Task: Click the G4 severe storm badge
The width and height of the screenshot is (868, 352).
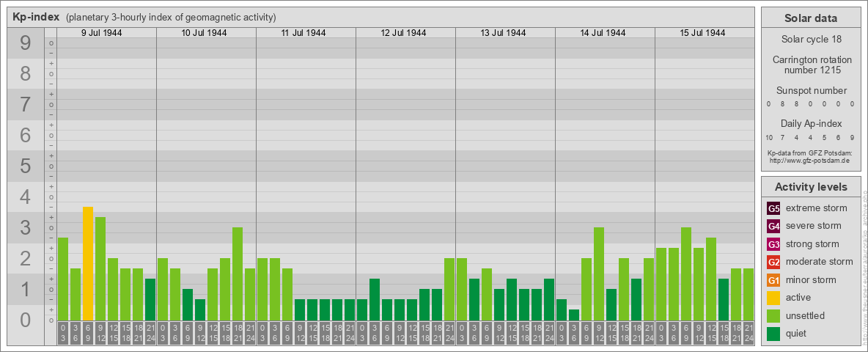Action: tap(773, 226)
